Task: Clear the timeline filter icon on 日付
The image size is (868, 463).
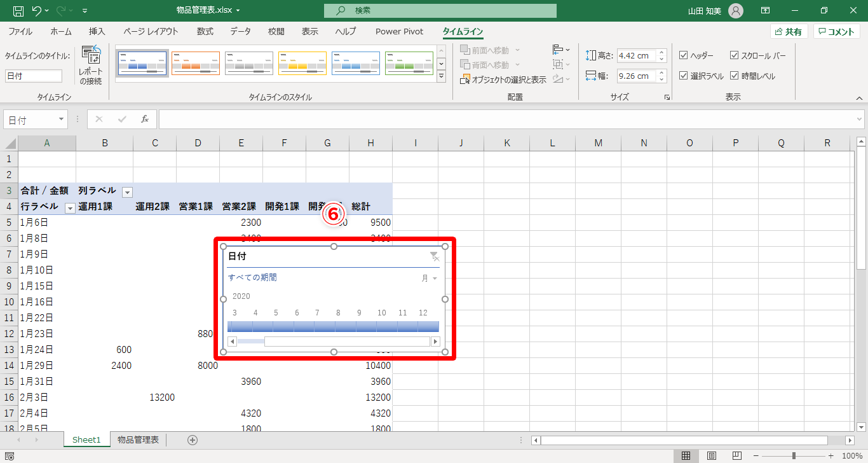Action: (435, 256)
